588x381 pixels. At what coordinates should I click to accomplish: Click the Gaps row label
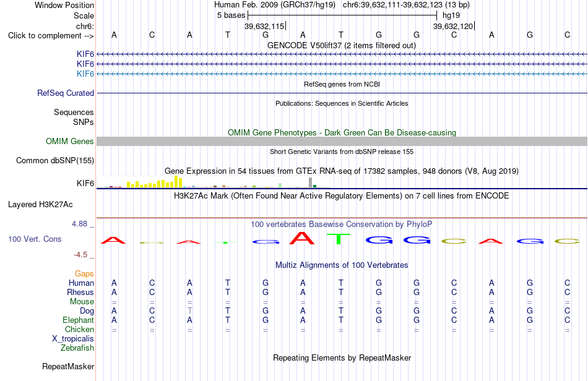coord(84,274)
